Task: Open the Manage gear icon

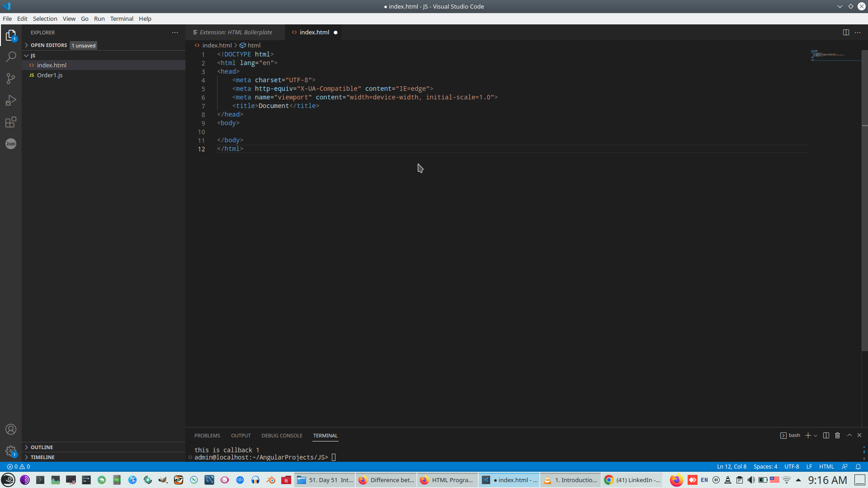Action: 11,451
